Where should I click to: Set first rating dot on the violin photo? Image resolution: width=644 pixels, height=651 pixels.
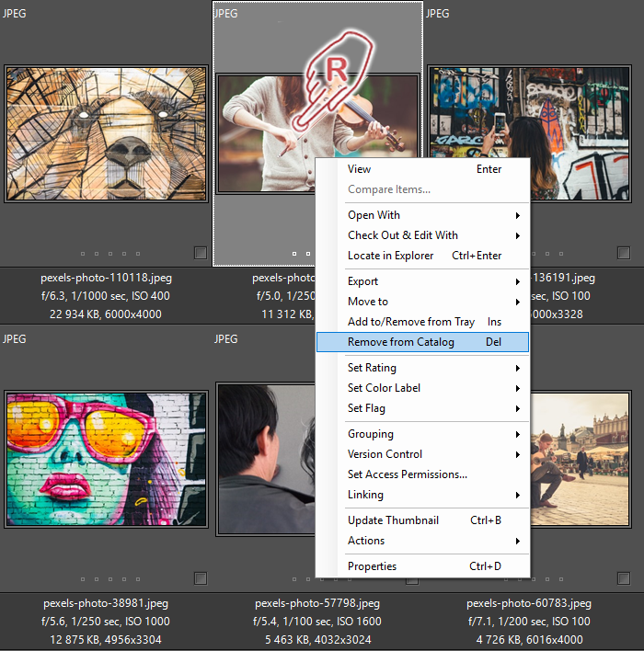tap(294, 254)
